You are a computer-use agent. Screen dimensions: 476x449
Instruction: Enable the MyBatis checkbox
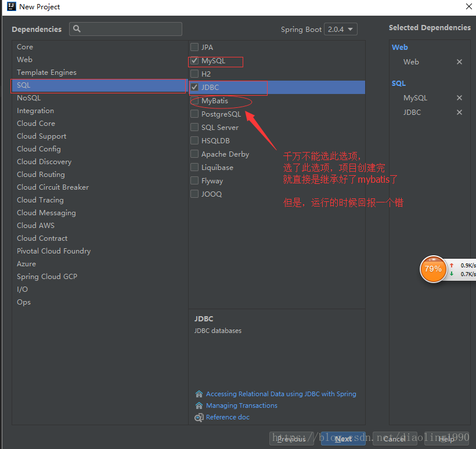194,100
